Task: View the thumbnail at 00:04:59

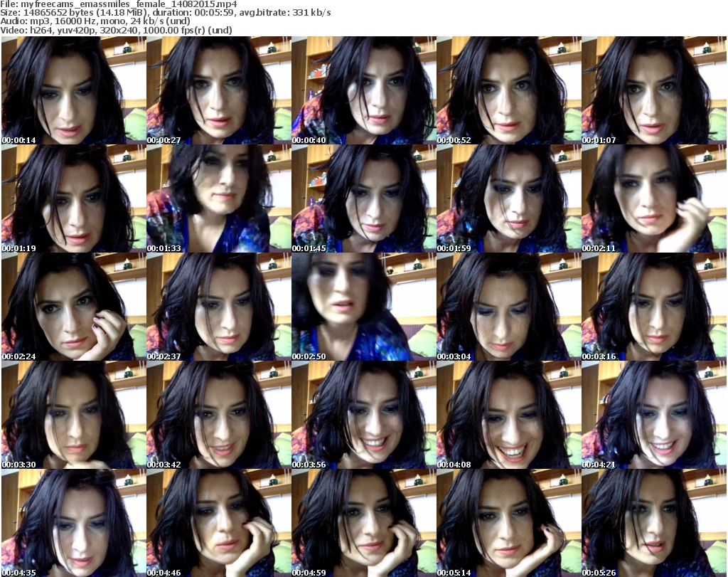Action: click(363, 523)
